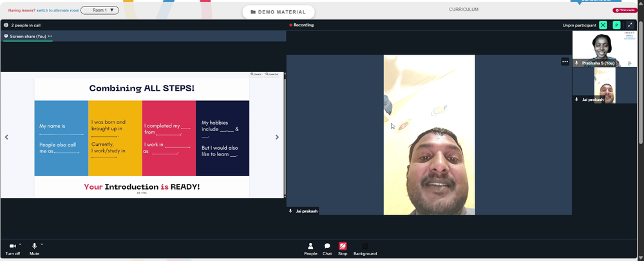Select the Screen share (You) tab

point(28,37)
